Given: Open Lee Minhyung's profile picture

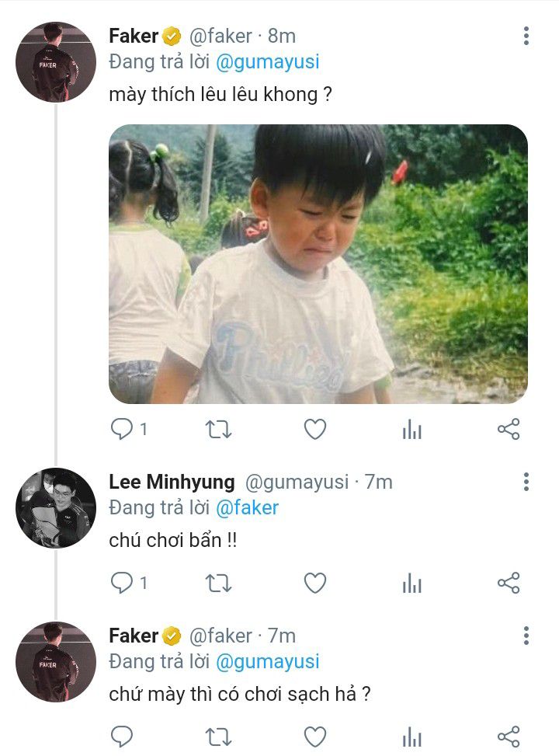Looking at the screenshot, I should pyautogui.click(x=55, y=508).
